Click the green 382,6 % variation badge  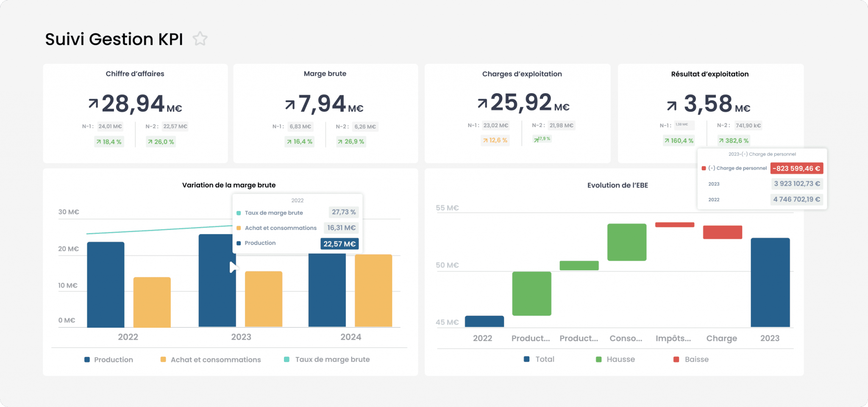click(x=734, y=141)
